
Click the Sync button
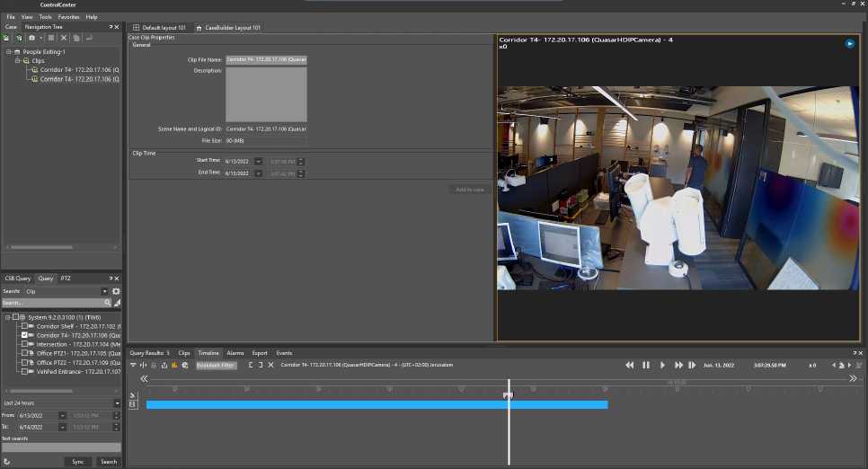[78, 461]
